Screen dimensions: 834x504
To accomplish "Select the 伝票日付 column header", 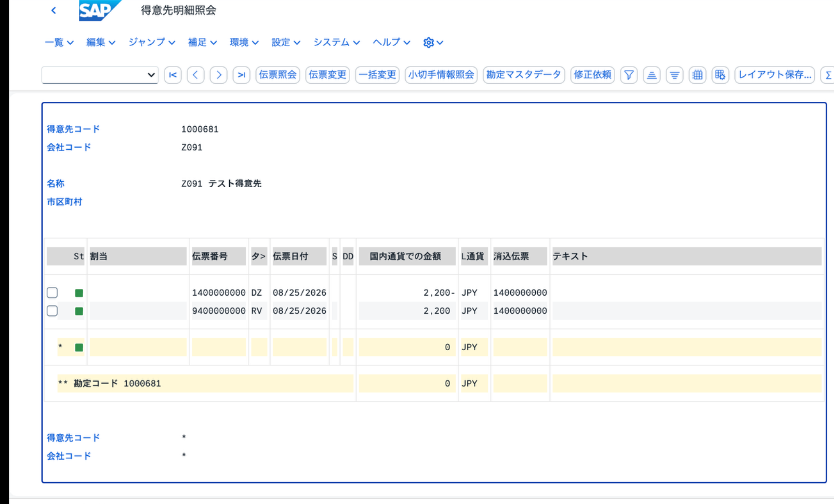I will (299, 256).
